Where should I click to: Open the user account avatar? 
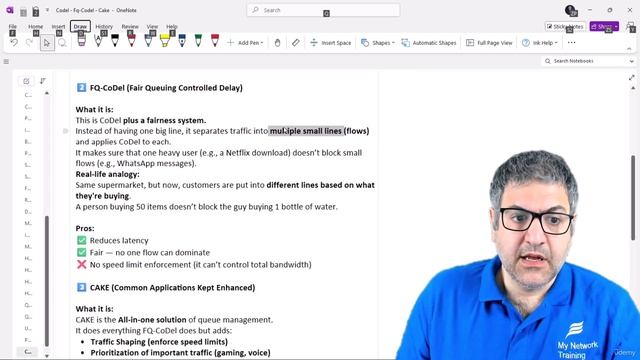(x=571, y=10)
